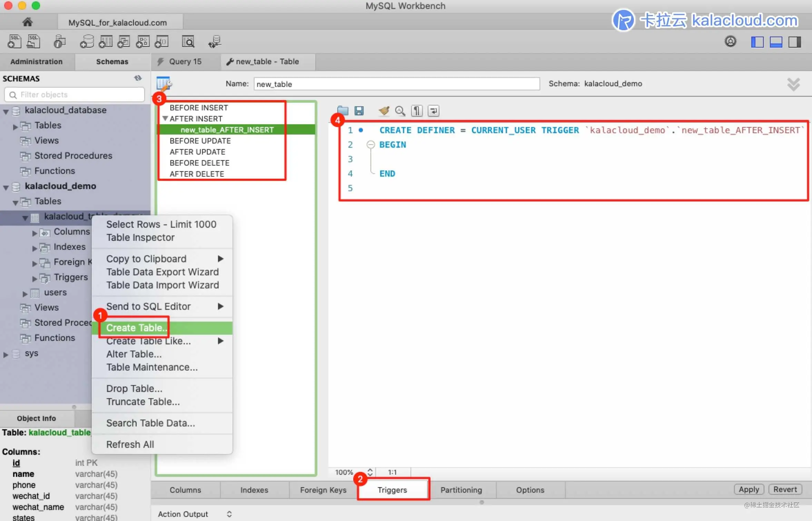Select BEFORE UPDATE trigger timing

point(200,141)
